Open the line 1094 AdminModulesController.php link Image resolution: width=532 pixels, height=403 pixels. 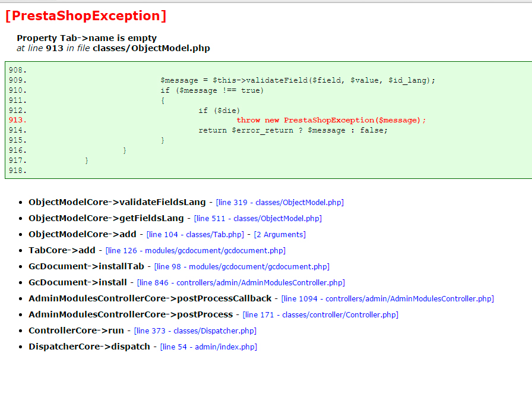(388, 298)
